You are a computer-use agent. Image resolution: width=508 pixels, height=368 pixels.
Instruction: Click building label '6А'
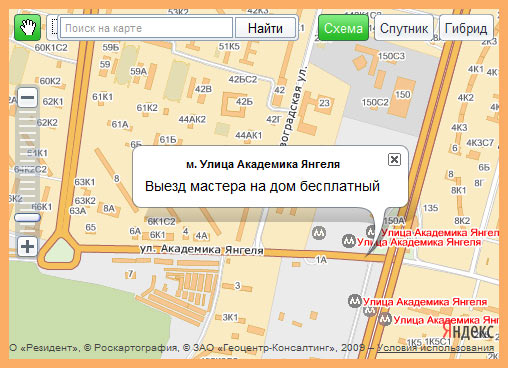coord(135,231)
